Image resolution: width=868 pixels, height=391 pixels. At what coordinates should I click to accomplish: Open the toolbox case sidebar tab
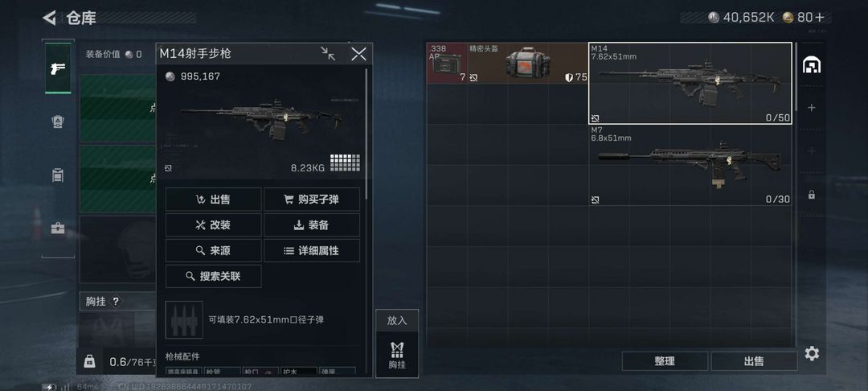click(x=58, y=228)
